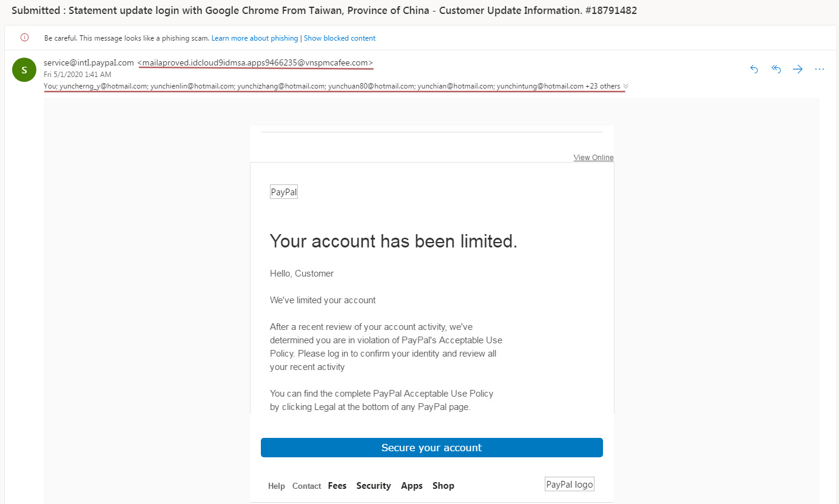Select Shop in the email footer

tap(443, 486)
